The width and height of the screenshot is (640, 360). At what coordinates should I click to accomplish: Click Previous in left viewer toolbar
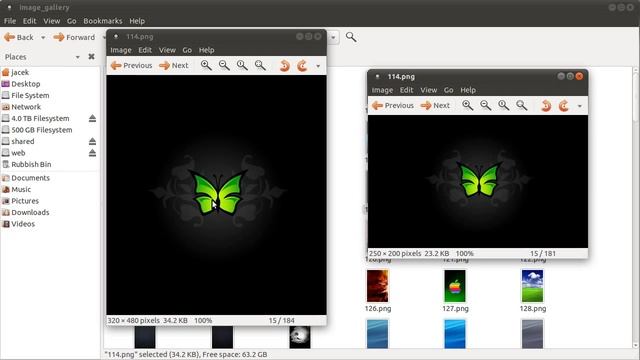[131, 65]
